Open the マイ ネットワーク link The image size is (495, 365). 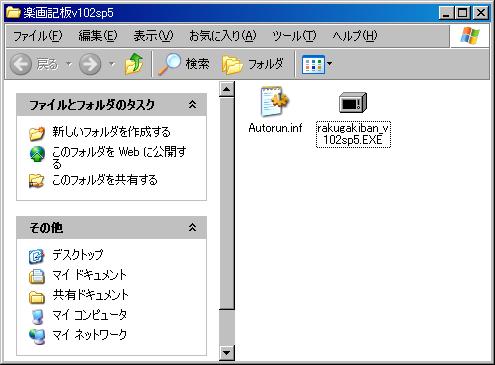90,335
